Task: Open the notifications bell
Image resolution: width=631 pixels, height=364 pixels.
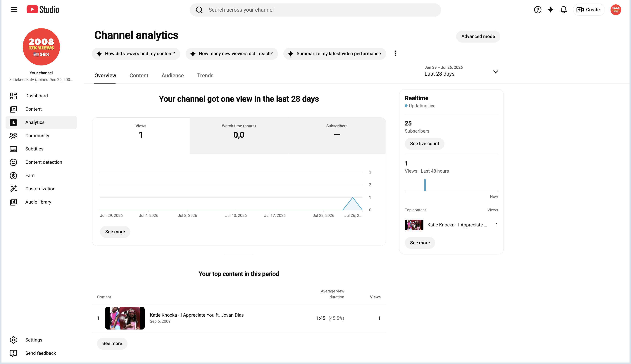Action: [x=563, y=10]
